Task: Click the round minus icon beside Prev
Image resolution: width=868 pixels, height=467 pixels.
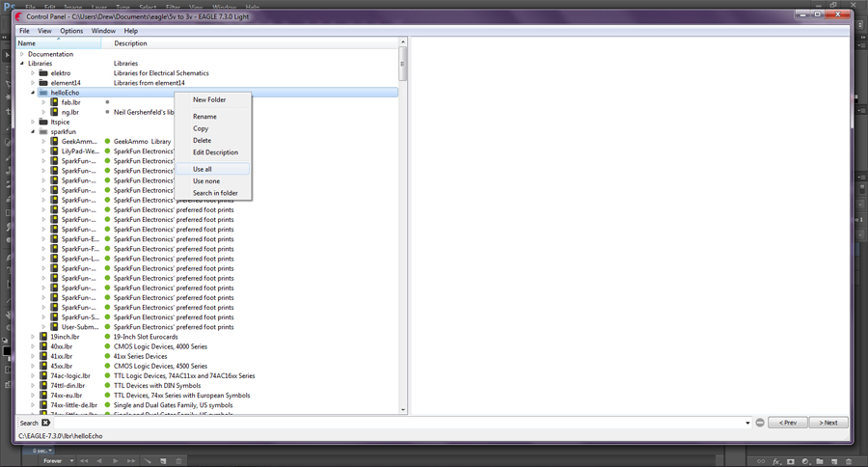Action: [x=760, y=423]
